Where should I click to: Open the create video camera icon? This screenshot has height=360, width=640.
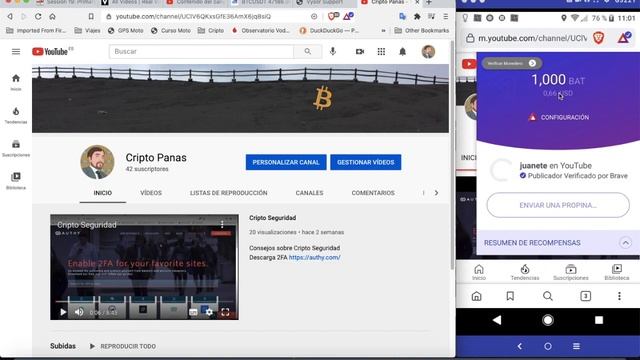pyautogui.click(x=360, y=51)
